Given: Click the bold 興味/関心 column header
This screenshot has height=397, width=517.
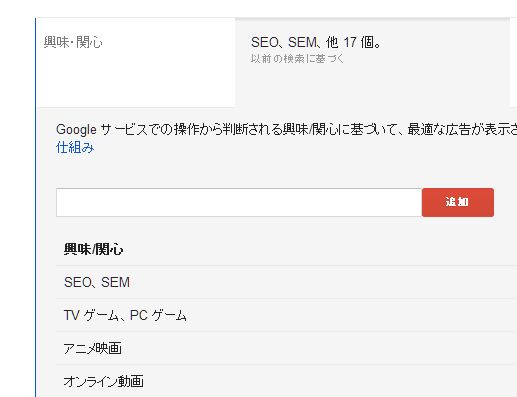Looking at the screenshot, I should (x=94, y=249).
